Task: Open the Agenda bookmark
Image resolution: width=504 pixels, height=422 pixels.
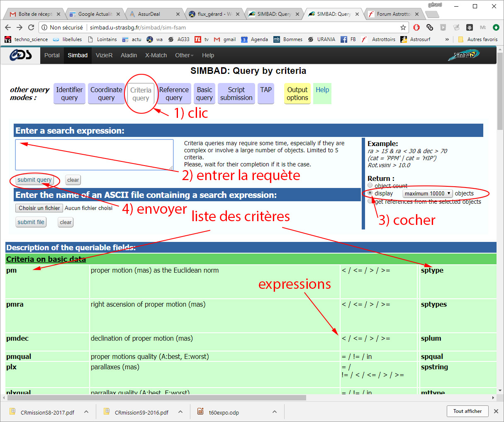Action: pyautogui.click(x=255, y=39)
